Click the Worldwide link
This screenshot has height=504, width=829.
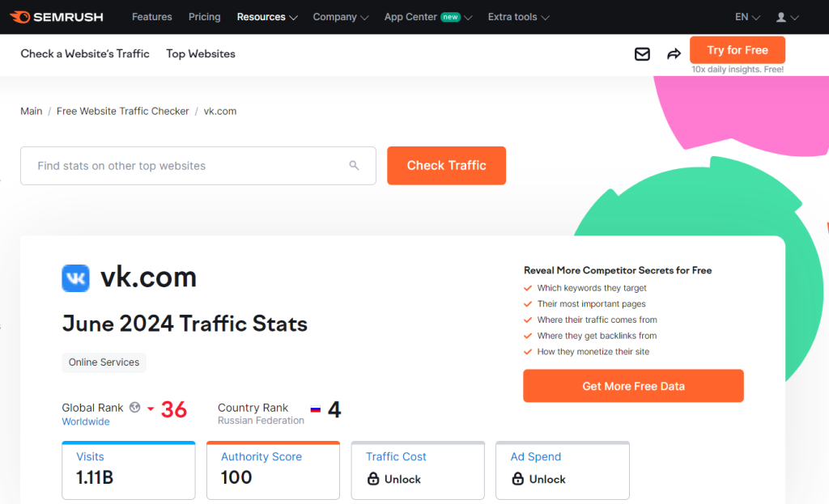pos(86,421)
